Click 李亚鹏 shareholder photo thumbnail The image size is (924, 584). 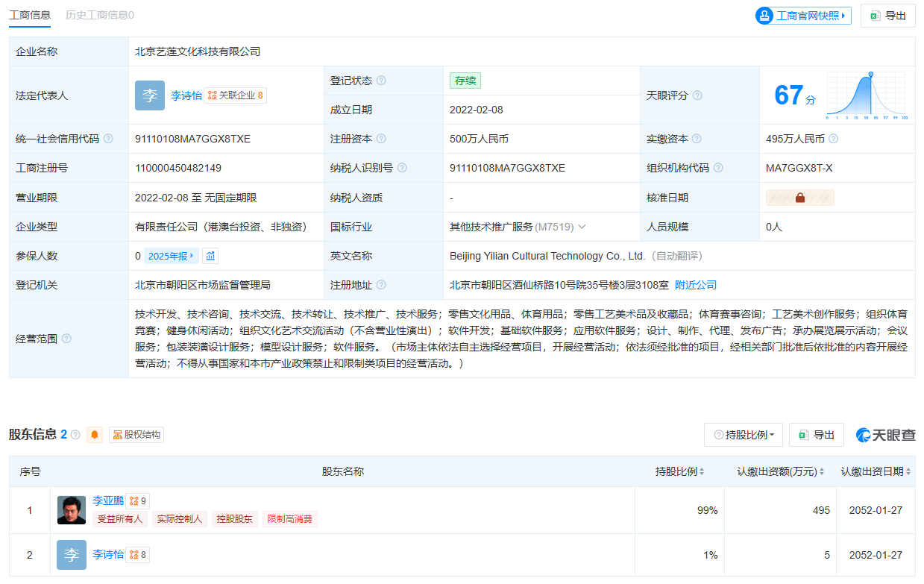(x=72, y=510)
